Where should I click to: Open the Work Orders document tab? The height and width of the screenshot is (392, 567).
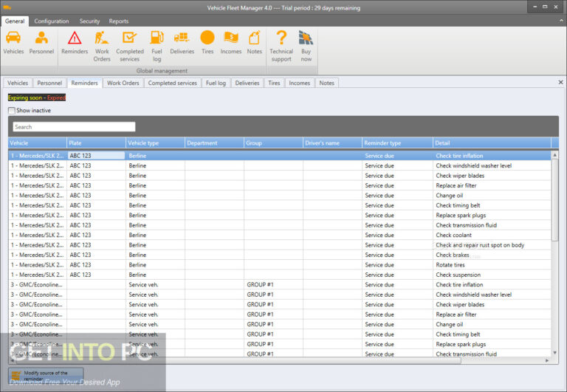click(123, 83)
